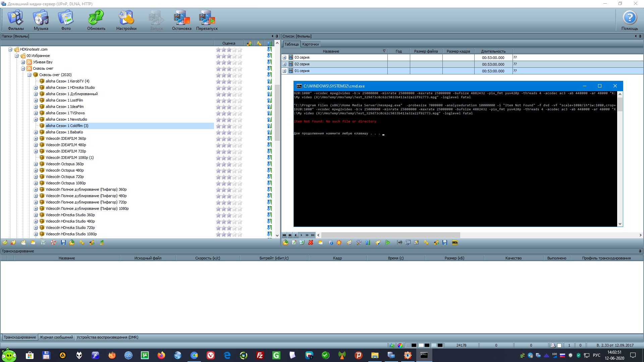Viewport: 644px width, 362px height.
Task: Expand the 03 серия row
Action: point(284,58)
